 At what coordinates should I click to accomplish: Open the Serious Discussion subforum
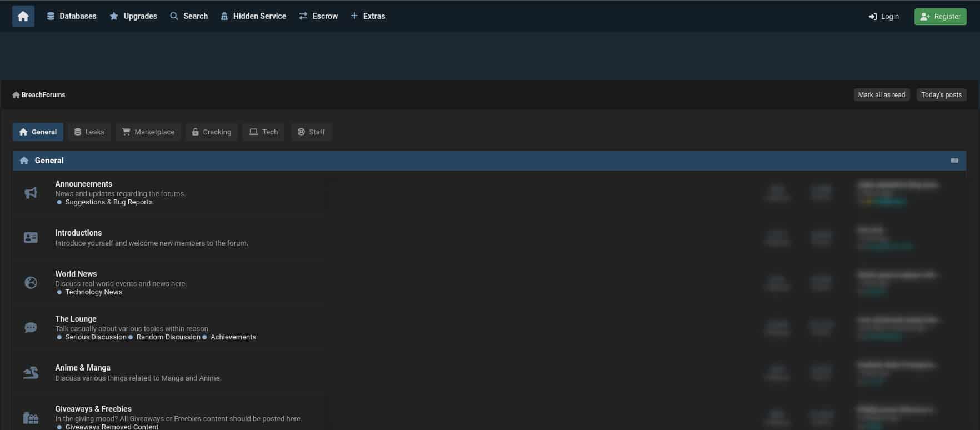coord(96,337)
